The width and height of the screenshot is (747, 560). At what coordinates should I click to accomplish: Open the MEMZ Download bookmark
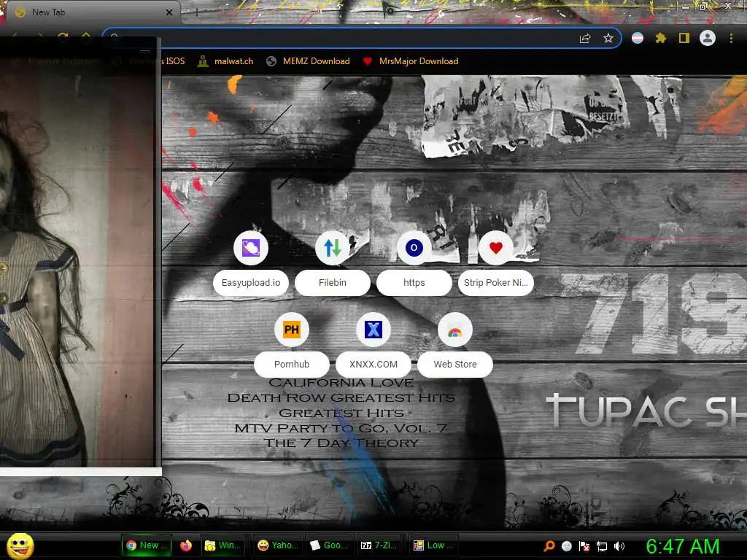coord(308,61)
